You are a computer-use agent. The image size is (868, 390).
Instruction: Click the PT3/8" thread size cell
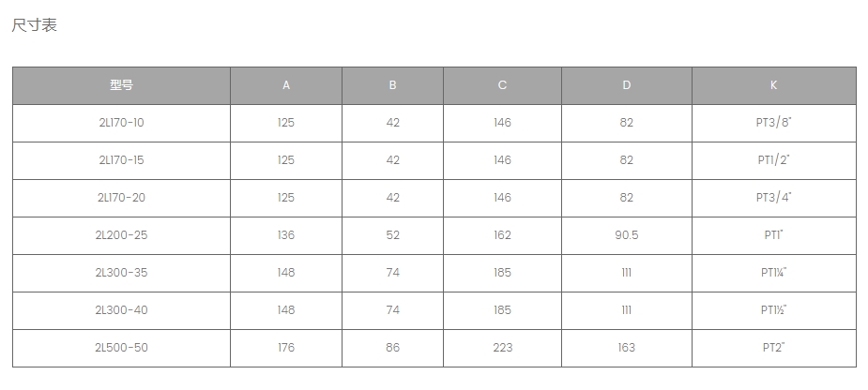[x=774, y=123]
